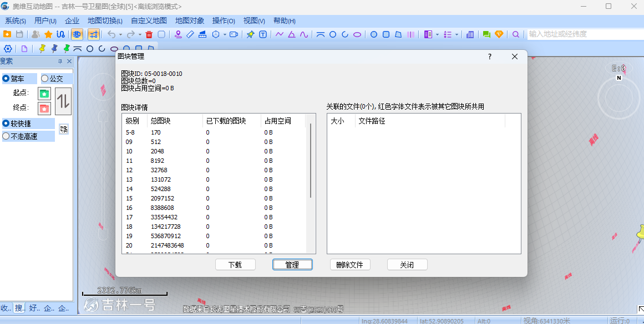Click 删除文件 in the dialog

tap(350, 264)
